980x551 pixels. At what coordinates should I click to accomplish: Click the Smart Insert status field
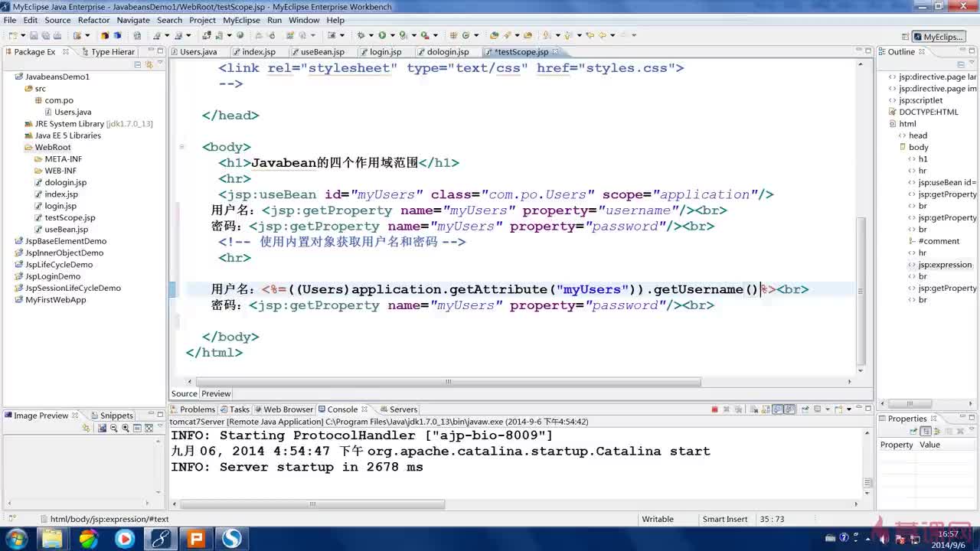click(x=725, y=519)
